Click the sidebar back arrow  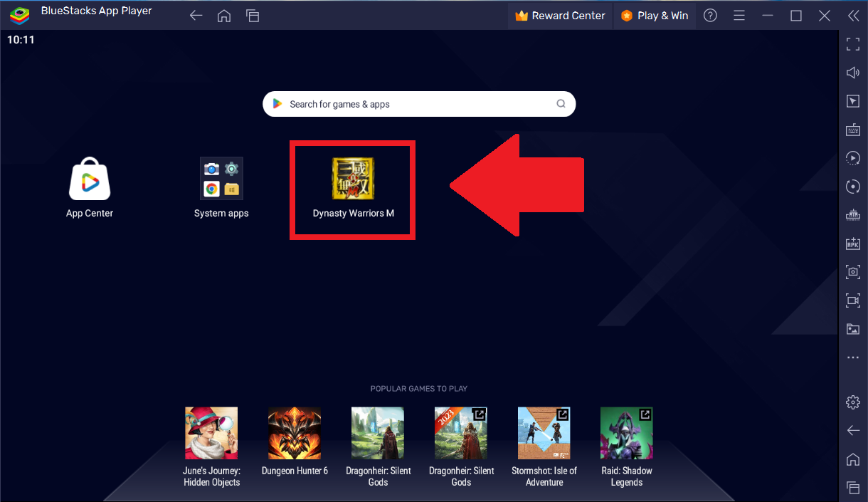(x=853, y=431)
